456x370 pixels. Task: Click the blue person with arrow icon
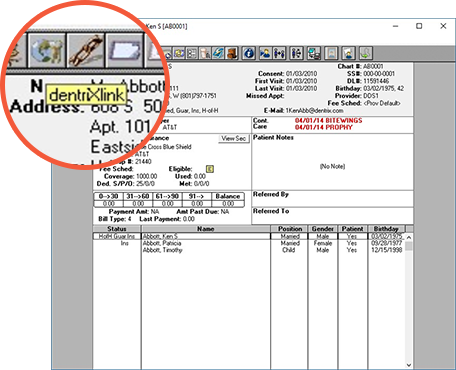click(266, 53)
